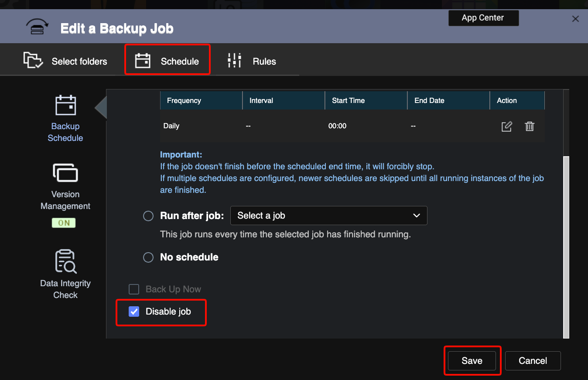588x380 pixels.
Task: Uncheck the Disable job checkbox
Action: coord(134,312)
